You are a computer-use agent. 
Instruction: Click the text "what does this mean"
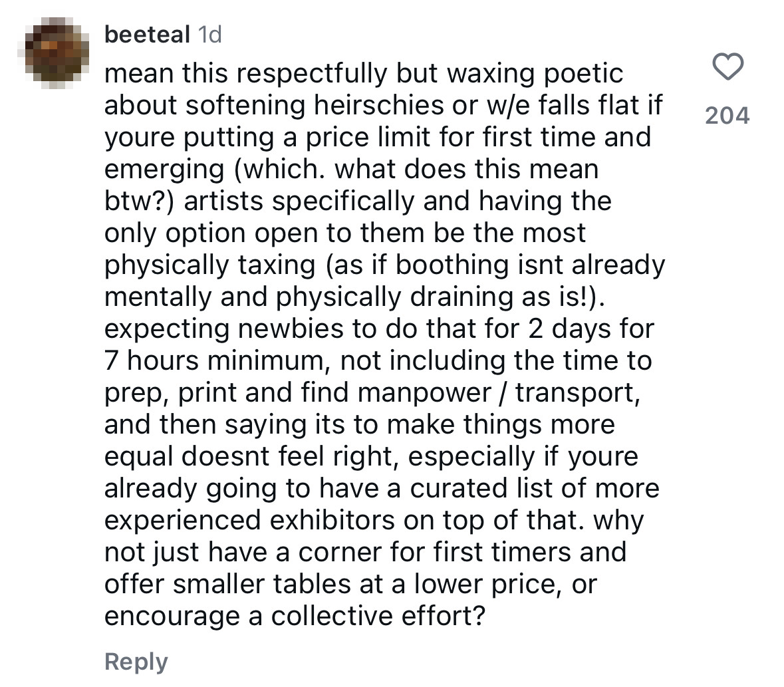click(467, 169)
